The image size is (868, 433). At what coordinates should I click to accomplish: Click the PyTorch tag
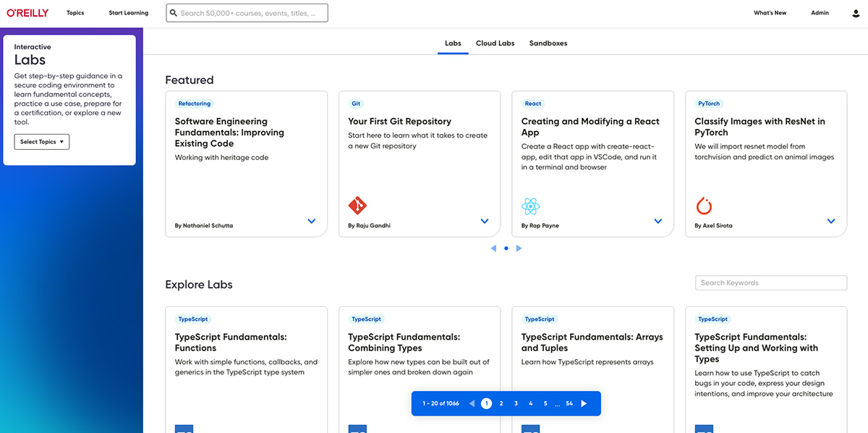(x=709, y=104)
